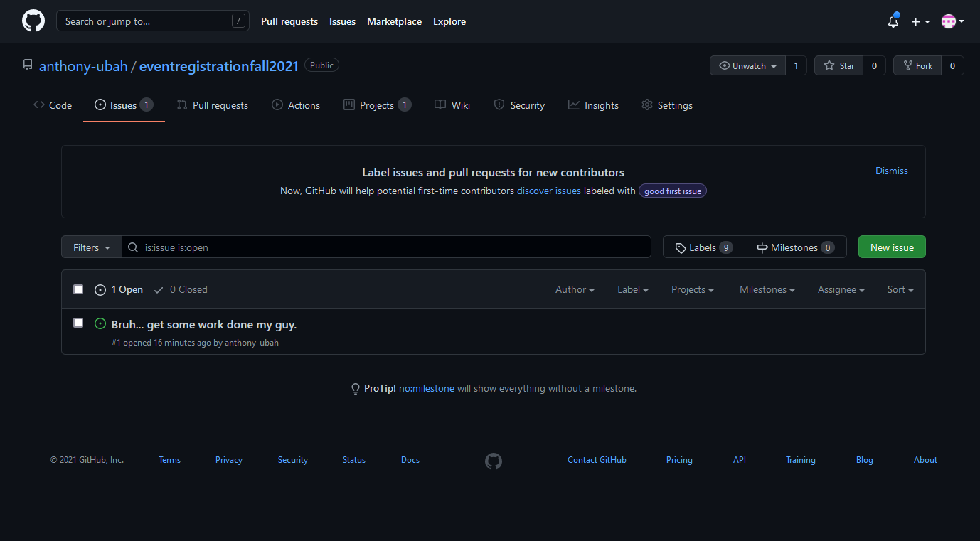Open the Sort dropdown menu

900,289
